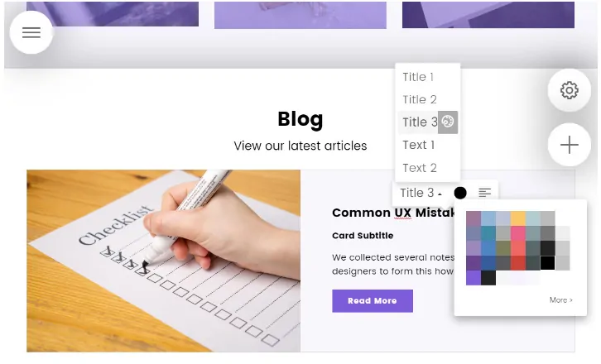The width and height of the screenshot is (601, 364).
Task: Click the text alignment icon
Action: pyautogui.click(x=485, y=193)
